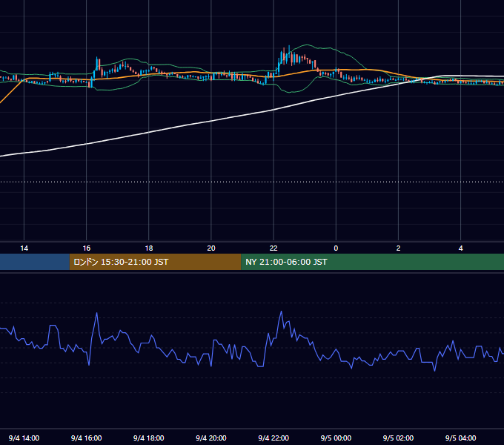The image size is (504, 445).
Task: Click the 9/4 18:00 date label
Action: (149, 438)
